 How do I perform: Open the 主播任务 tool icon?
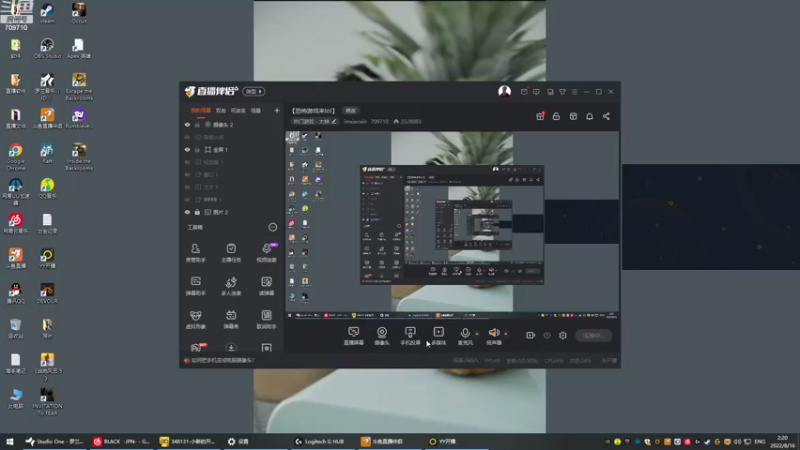point(231,252)
